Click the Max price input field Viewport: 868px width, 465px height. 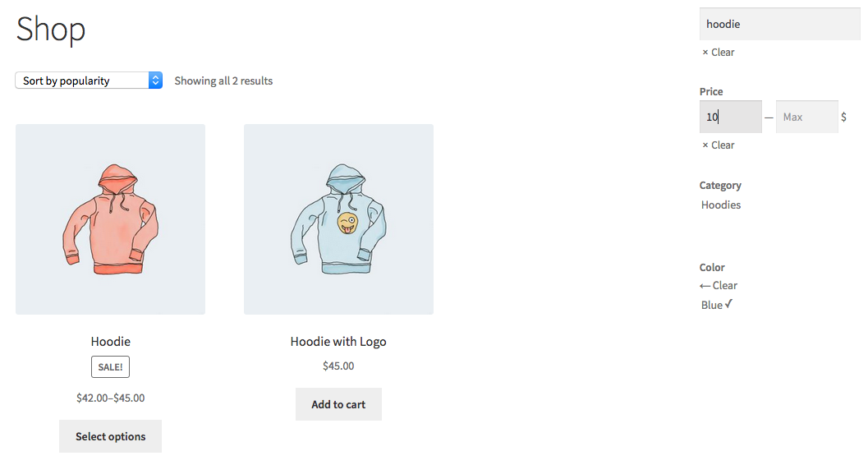pyautogui.click(x=806, y=117)
